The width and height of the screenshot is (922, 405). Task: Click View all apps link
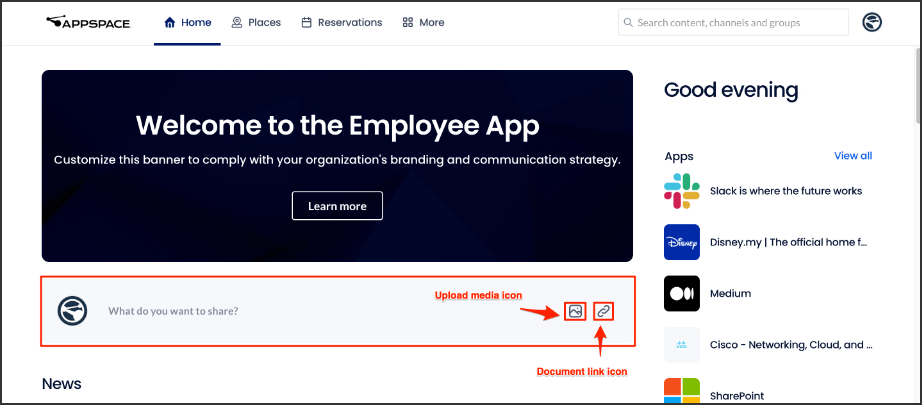pyautogui.click(x=853, y=156)
